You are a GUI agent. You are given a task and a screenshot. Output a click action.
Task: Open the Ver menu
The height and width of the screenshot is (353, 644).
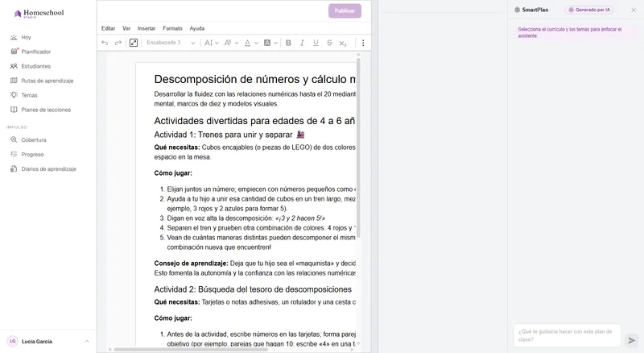tap(126, 28)
